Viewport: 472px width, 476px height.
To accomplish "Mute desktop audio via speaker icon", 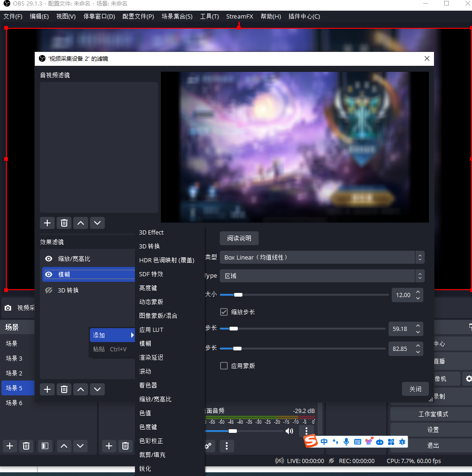I will [289, 431].
